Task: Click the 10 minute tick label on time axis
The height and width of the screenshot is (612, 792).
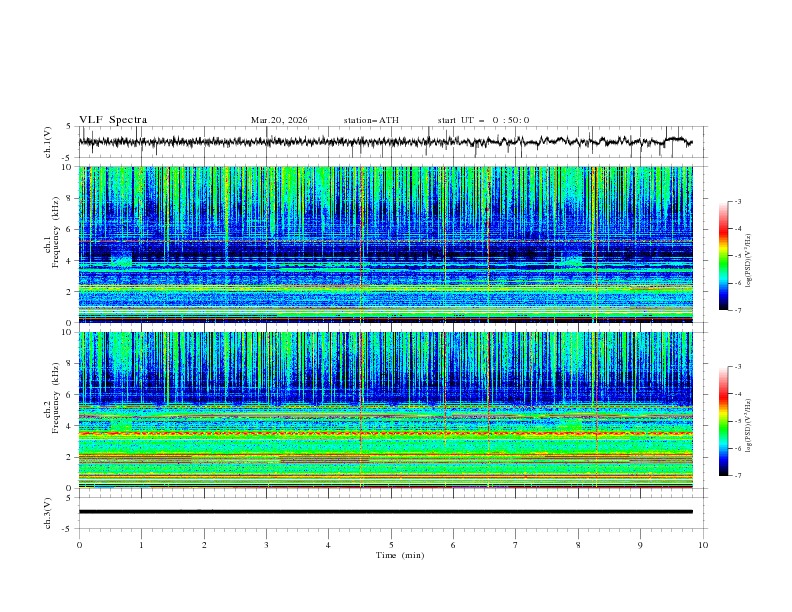Action: [703, 544]
